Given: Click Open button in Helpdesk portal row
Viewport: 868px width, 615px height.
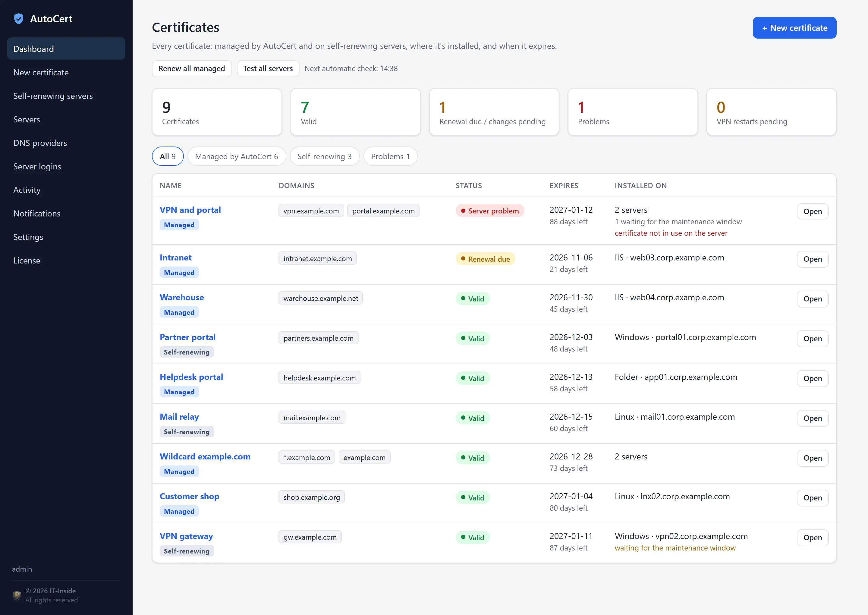Looking at the screenshot, I should point(812,378).
